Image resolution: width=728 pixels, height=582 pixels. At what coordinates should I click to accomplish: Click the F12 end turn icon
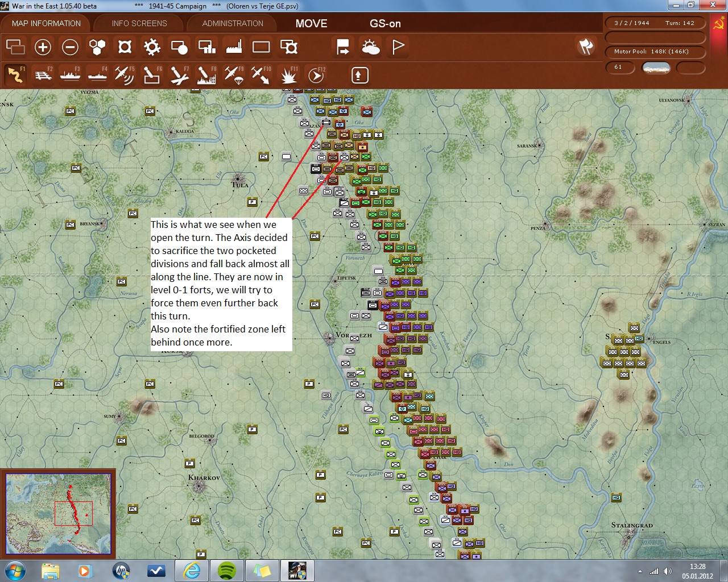click(x=316, y=74)
